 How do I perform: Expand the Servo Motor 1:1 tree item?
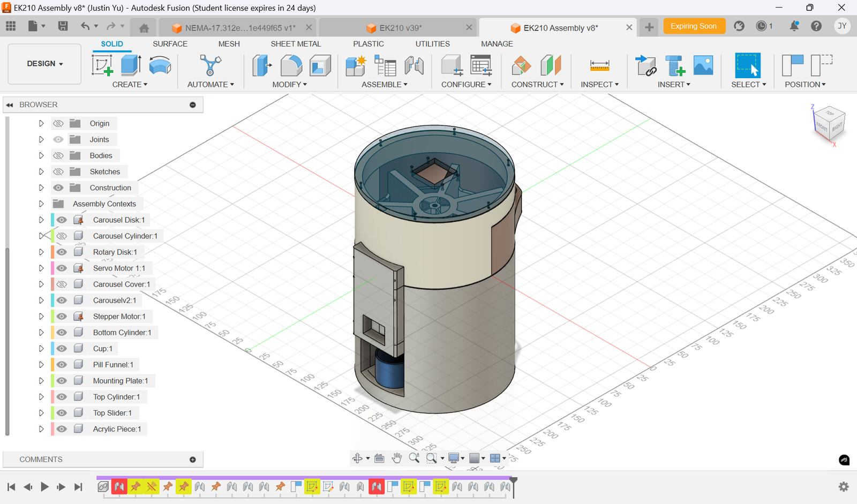point(41,268)
